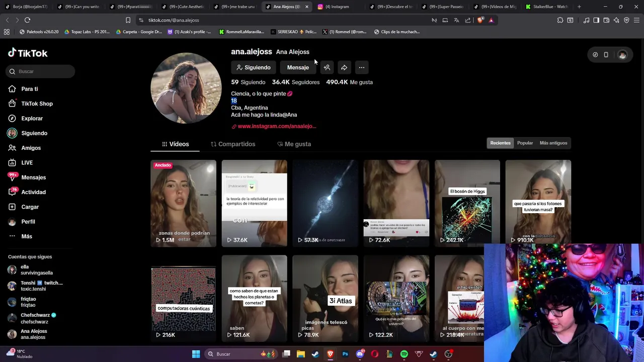Viewport: 644px width, 362px height.
Task: Click the add-friend suggestion icon next to Mensaje
Action: (x=327, y=67)
